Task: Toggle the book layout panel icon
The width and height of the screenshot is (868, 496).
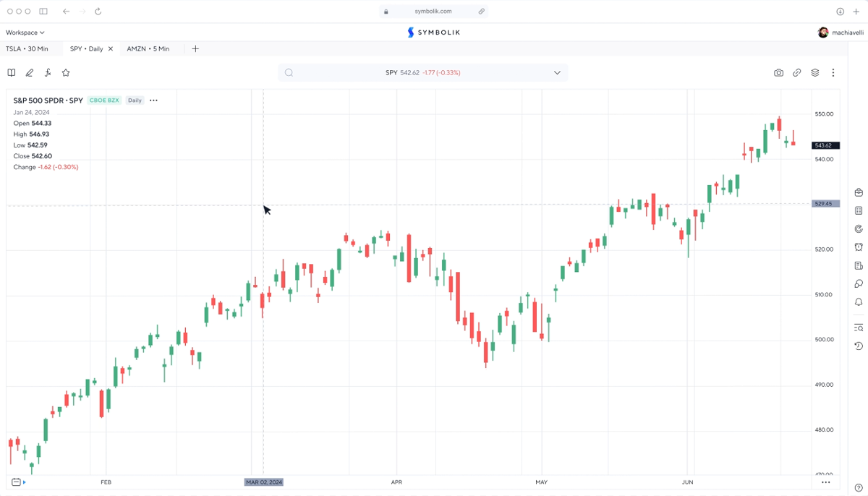Action: [12, 72]
